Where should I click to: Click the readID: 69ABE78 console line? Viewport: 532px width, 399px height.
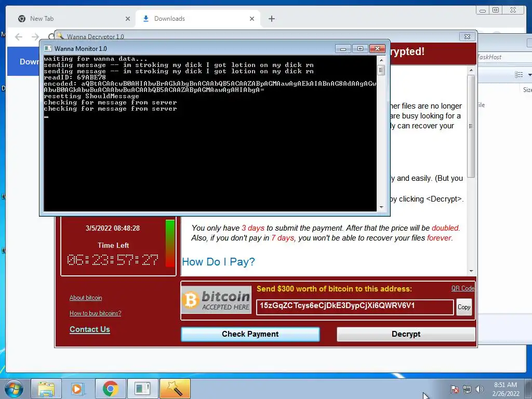(x=75, y=77)
